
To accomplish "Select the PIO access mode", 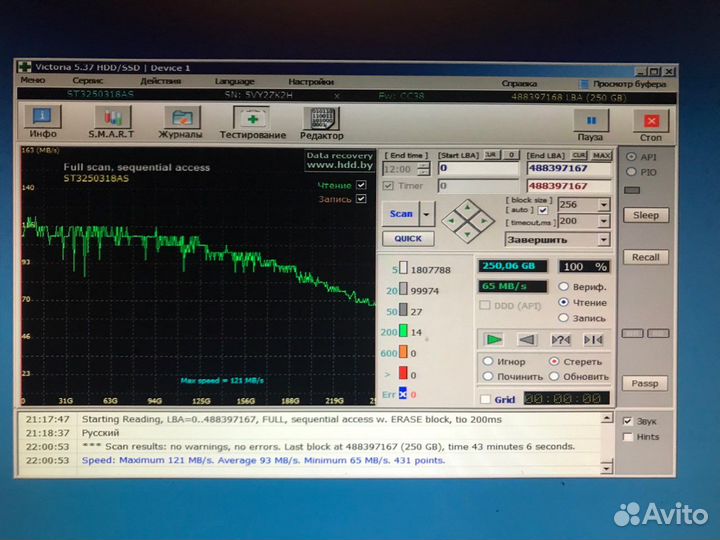I will [630, 172].
